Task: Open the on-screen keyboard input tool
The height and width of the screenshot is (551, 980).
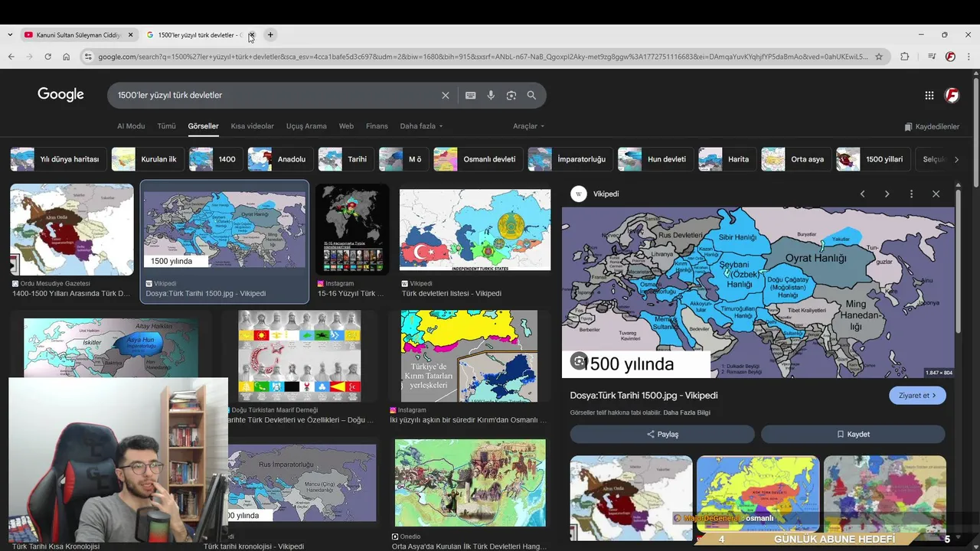Action: point(470,96)
